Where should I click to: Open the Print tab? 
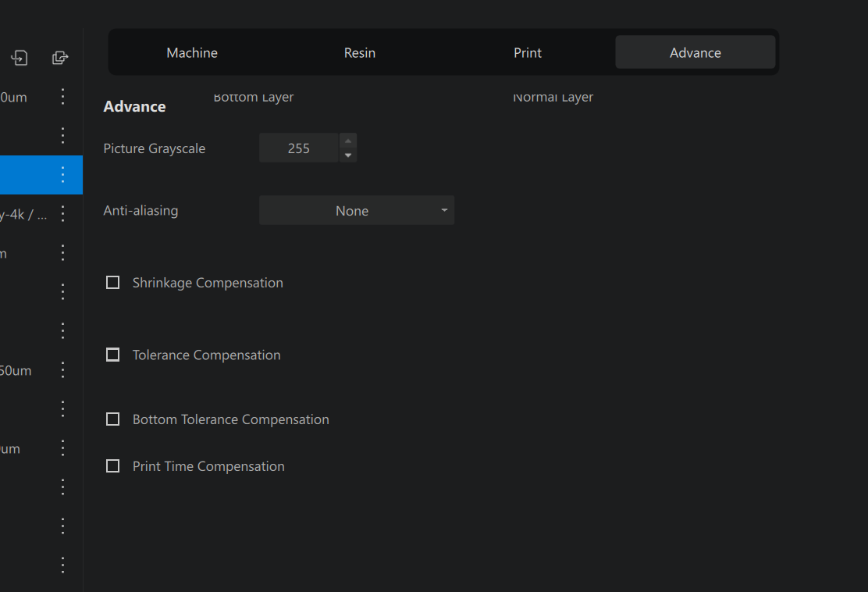pyautogui.click(x=528, y=52)
